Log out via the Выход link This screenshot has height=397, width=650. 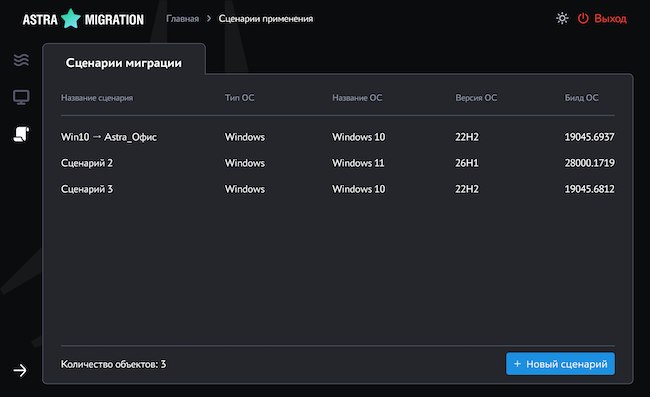610,19
